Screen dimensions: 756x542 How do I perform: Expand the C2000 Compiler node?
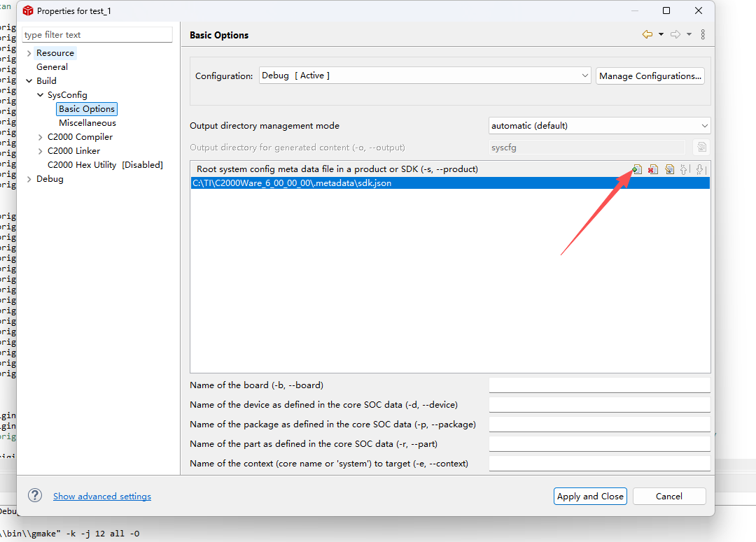[41, 137]
